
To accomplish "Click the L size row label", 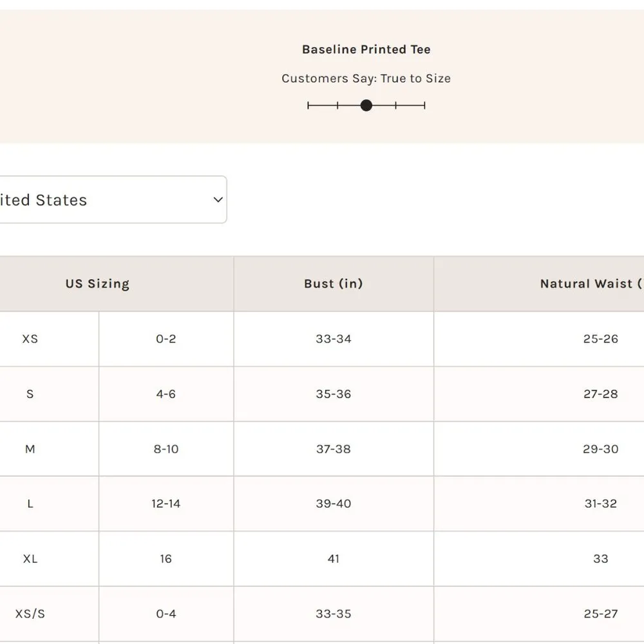I will coord(30,504).
